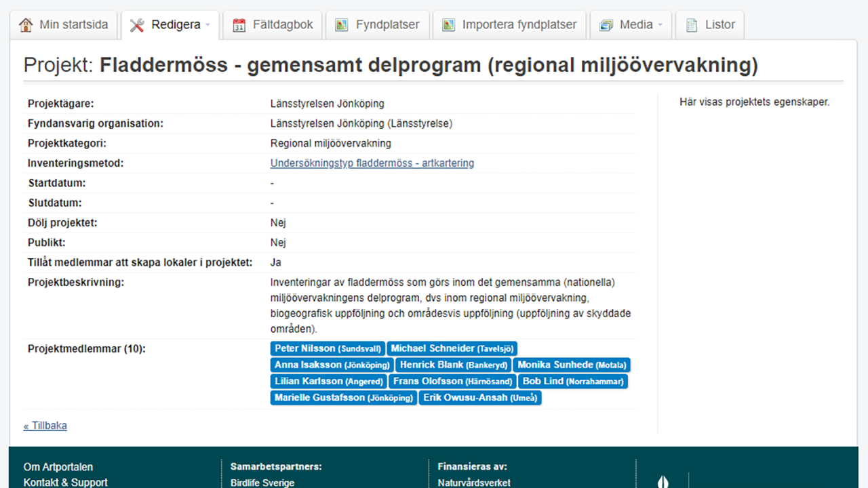Click the Importera fyndplatser import icon
868x488 pixels.
pos(448,24)
